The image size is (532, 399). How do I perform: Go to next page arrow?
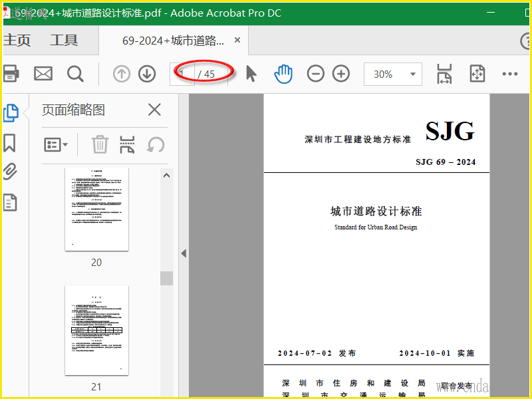coord(147,74)
